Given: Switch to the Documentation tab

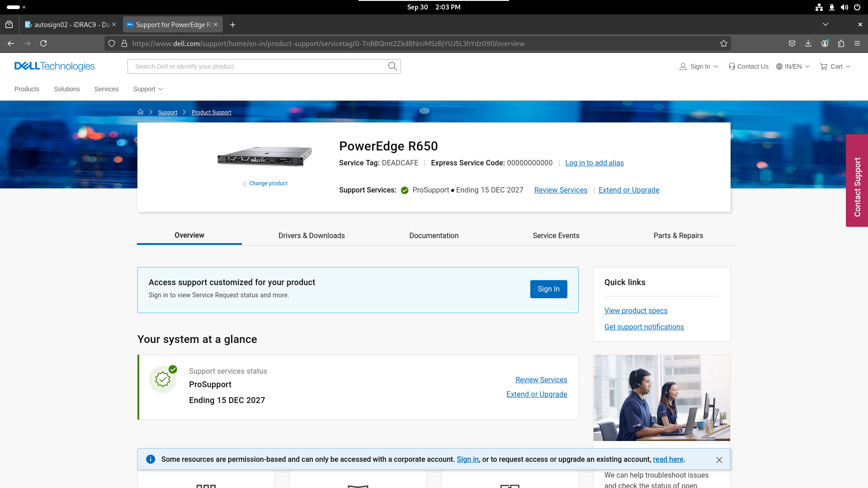Looking at the screenshot, I should pos(434,235).
